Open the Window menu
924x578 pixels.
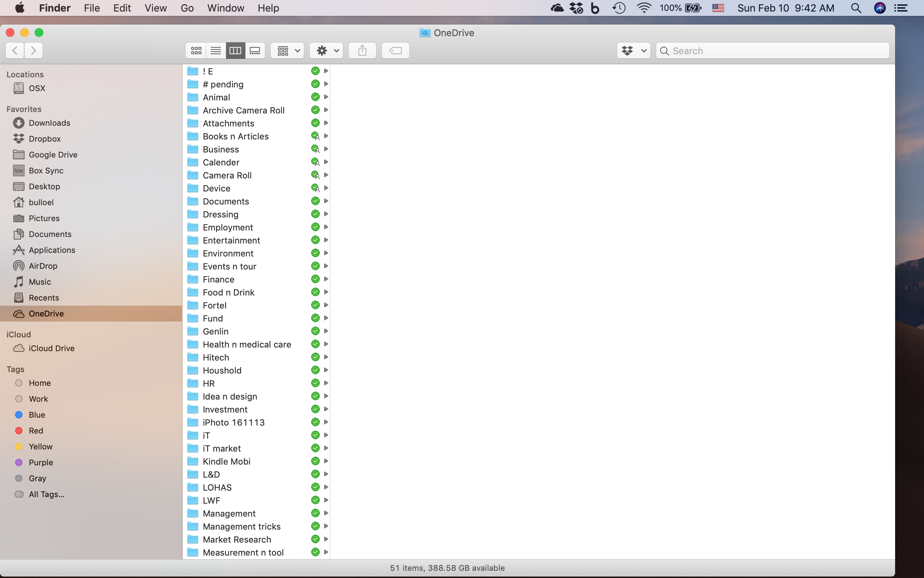[x=226, y=8]
